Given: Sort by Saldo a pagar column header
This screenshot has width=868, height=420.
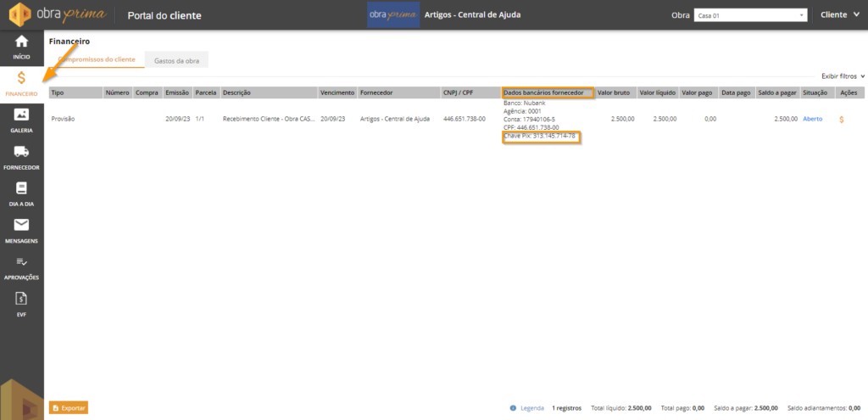Looking at the screenshot, I should coord(778,93).
